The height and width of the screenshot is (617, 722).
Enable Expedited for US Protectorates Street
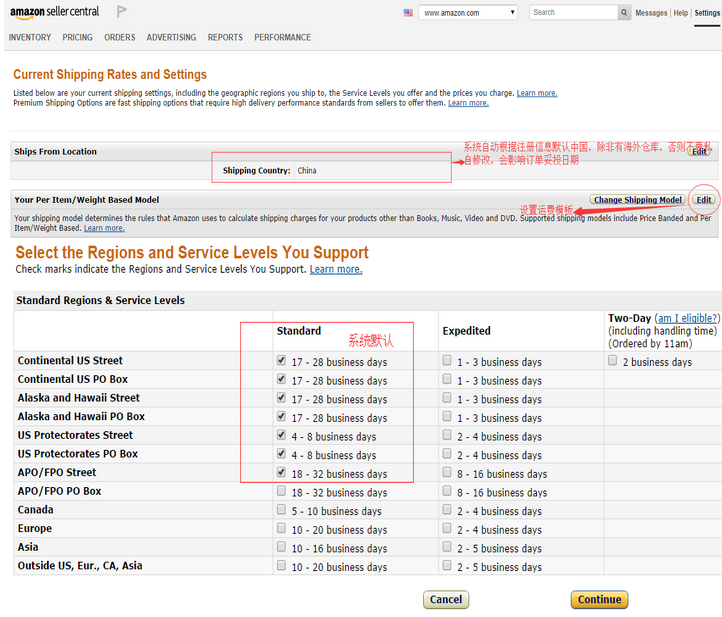447,435
